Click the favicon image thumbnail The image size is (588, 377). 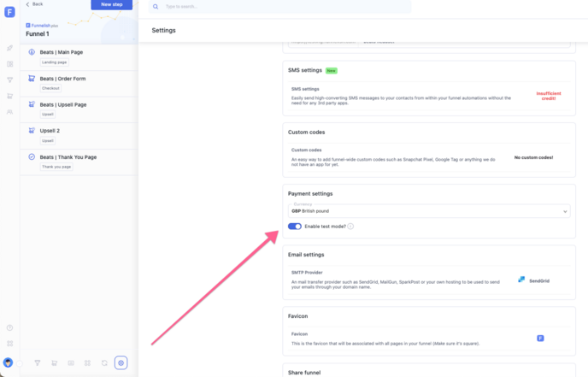tap(540, 339)
